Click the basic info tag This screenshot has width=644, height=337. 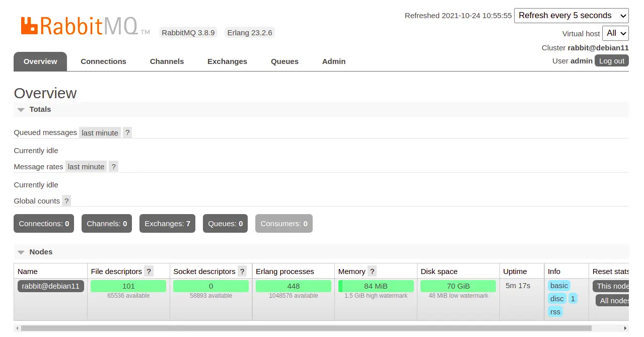tap(559, 286)
